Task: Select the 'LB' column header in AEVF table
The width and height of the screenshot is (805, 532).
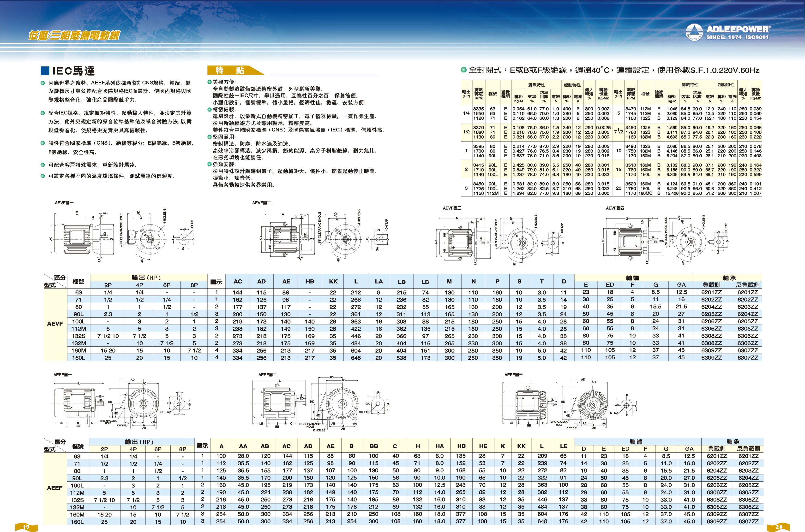Action: coord(402,282)
